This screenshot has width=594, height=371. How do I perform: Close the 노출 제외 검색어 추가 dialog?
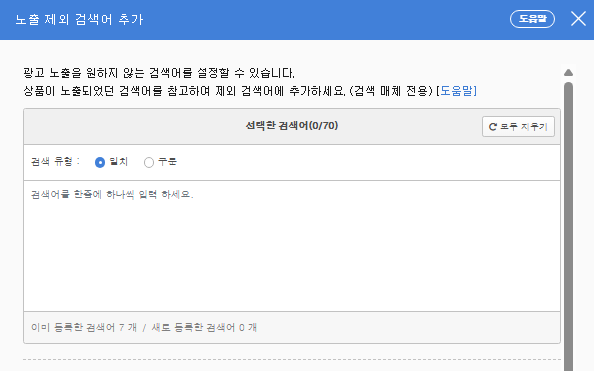click(578, 19)
